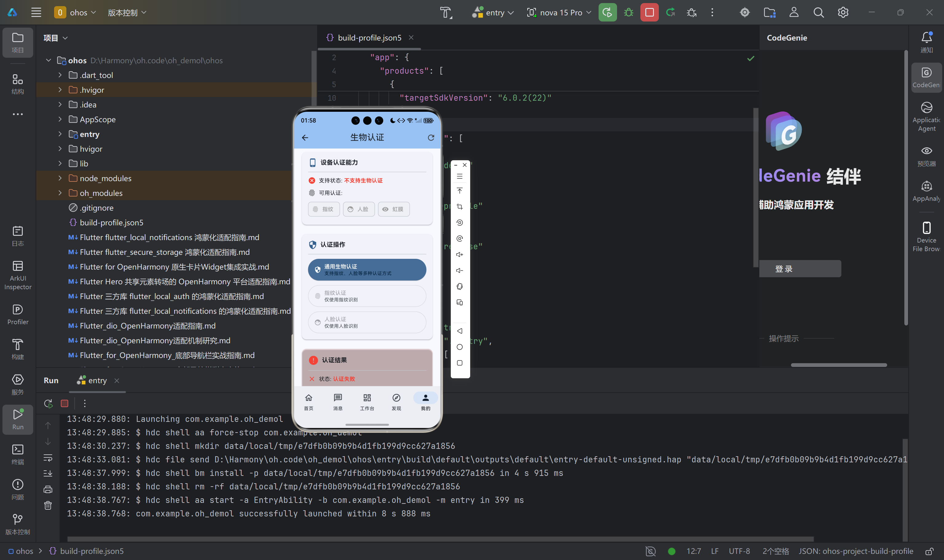Click the refresh icon in phone header
Screen dimensions: 944x560
coord(431,138)
